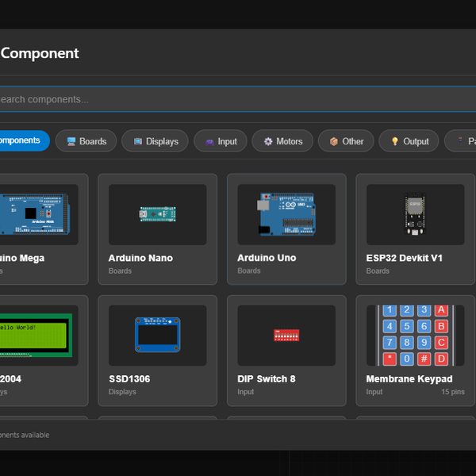476x476 pixels.
Task: Filter by the Output category
Action: (409, 141)
